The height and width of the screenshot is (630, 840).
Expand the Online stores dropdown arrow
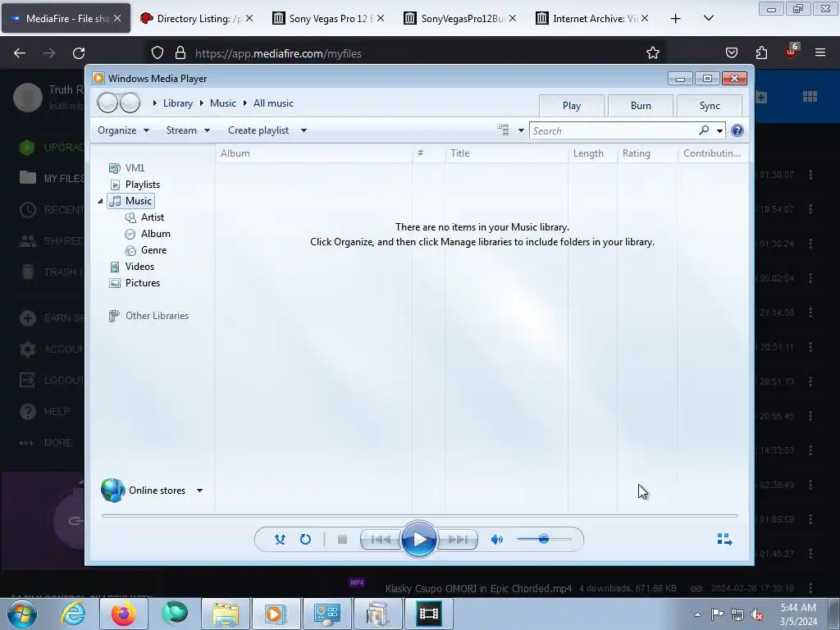200,491
